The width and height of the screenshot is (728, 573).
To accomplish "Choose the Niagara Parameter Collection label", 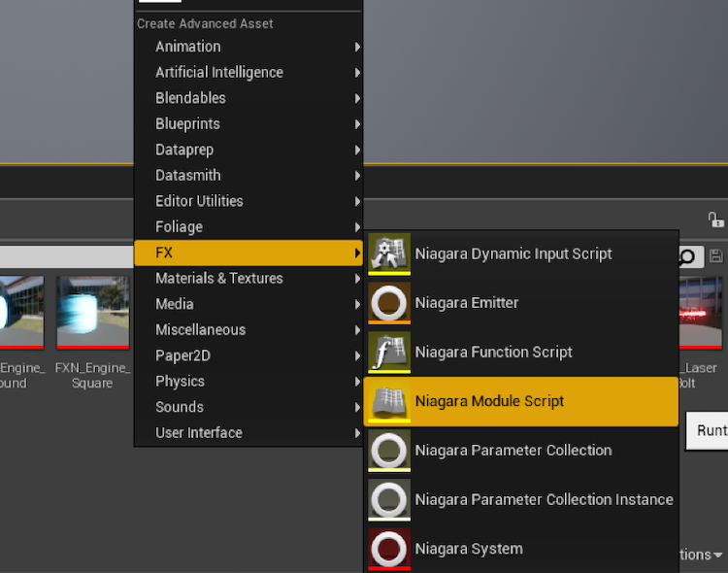I will tap(513, 451).
